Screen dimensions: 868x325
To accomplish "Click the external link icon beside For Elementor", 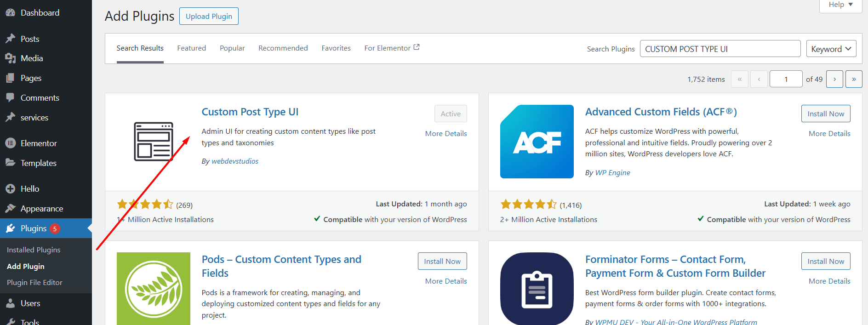I will (x=417, y=47).
